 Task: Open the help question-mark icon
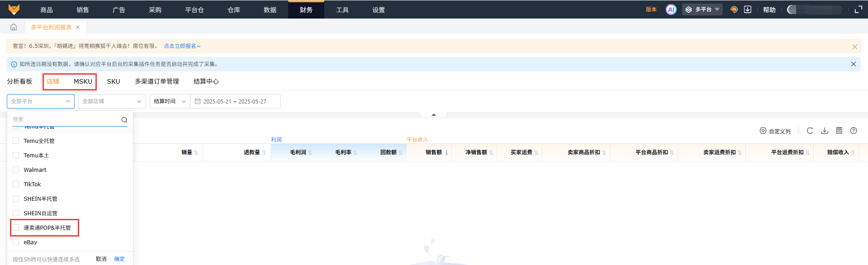click(x=854, y=131)
